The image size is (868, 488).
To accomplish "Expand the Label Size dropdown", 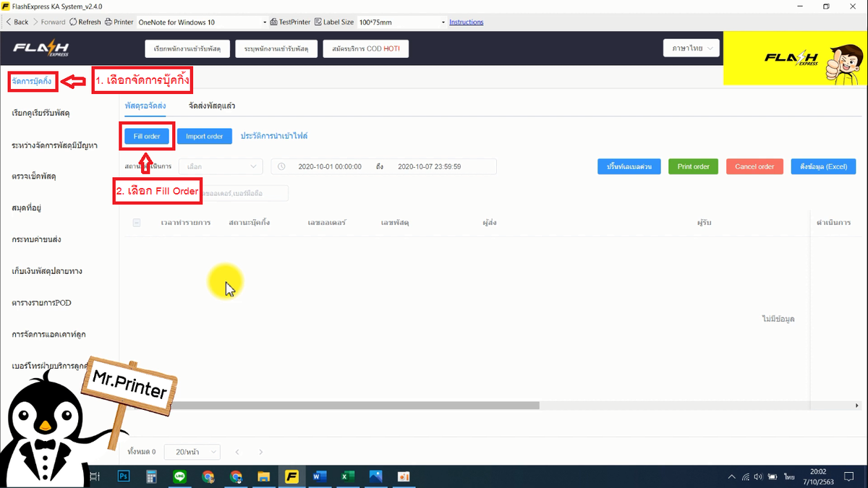I will tap(402, 22).
